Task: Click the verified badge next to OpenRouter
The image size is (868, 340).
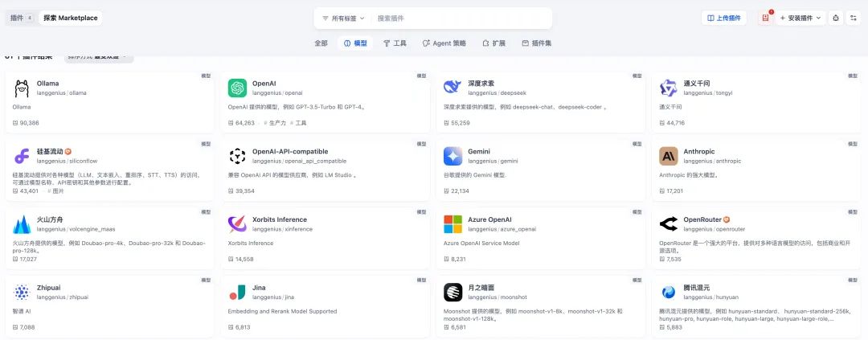Action: coord(727,220)
